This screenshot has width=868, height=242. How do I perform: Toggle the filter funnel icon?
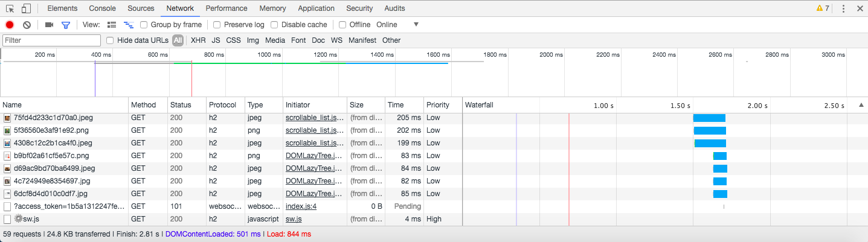pos(66,25)
